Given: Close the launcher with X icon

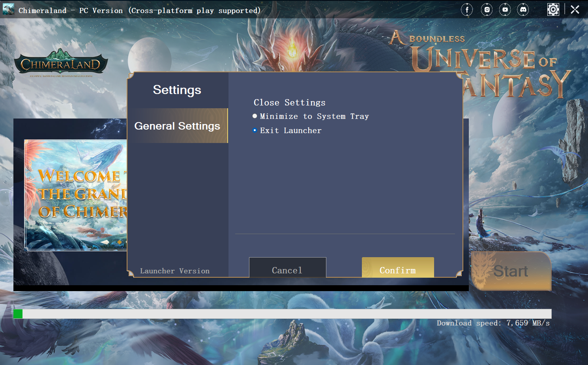Looking at the screenshot, I should pyautogui.click(x=575, y=9).
